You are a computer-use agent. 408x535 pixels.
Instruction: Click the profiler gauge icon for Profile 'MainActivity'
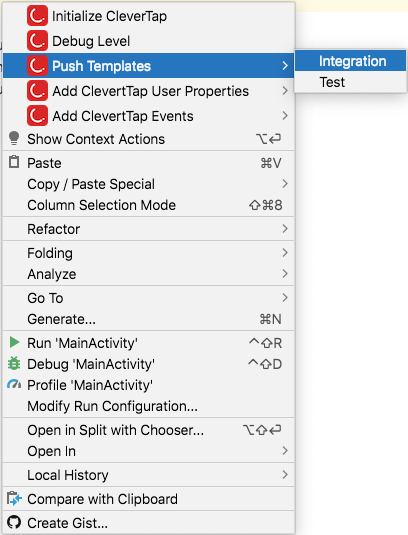(14, 384)
